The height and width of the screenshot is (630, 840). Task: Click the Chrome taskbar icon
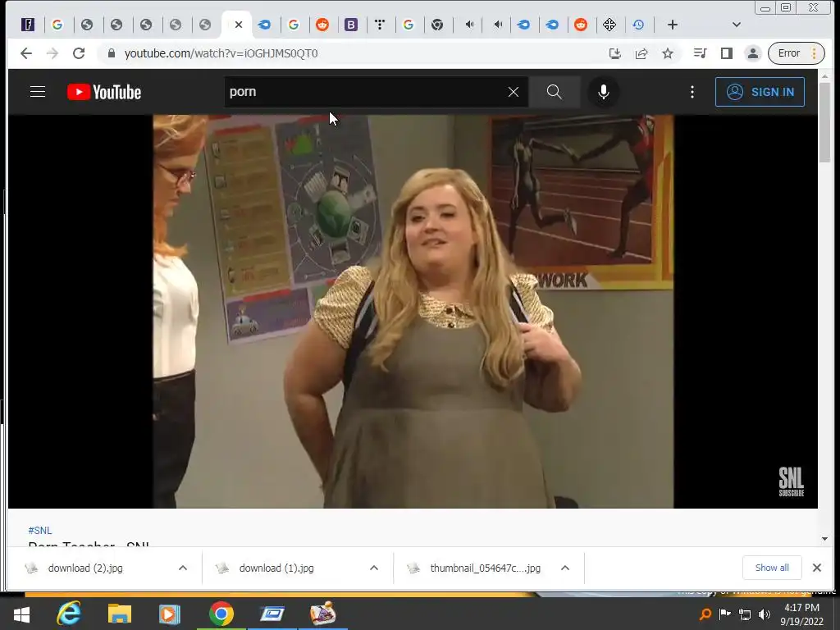click(221, 614)
